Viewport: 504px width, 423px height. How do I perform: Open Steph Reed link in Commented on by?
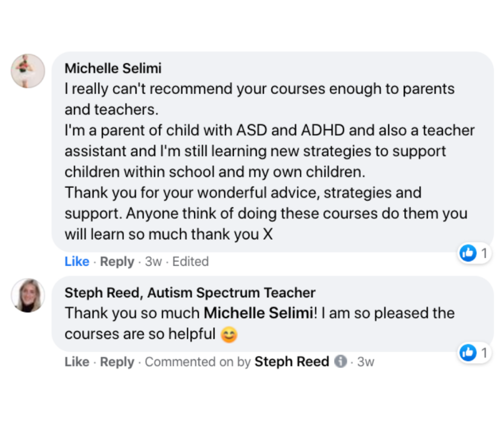point(292,361)
